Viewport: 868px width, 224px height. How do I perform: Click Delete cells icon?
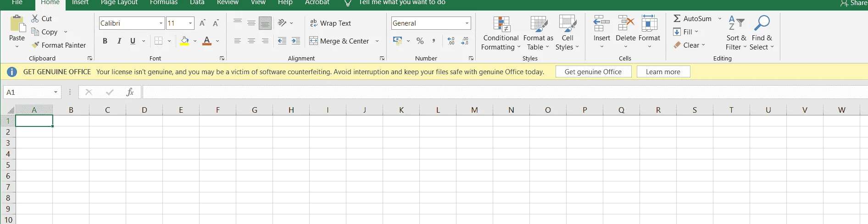(626, 23)
